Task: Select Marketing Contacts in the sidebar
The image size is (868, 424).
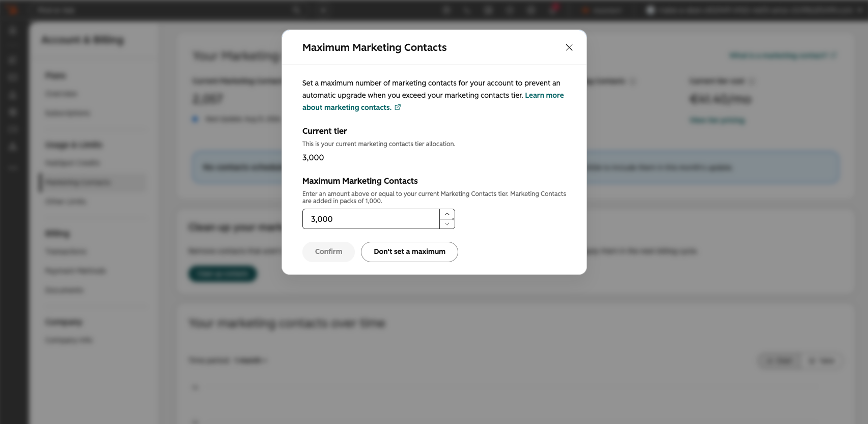Action: (78, 182)
